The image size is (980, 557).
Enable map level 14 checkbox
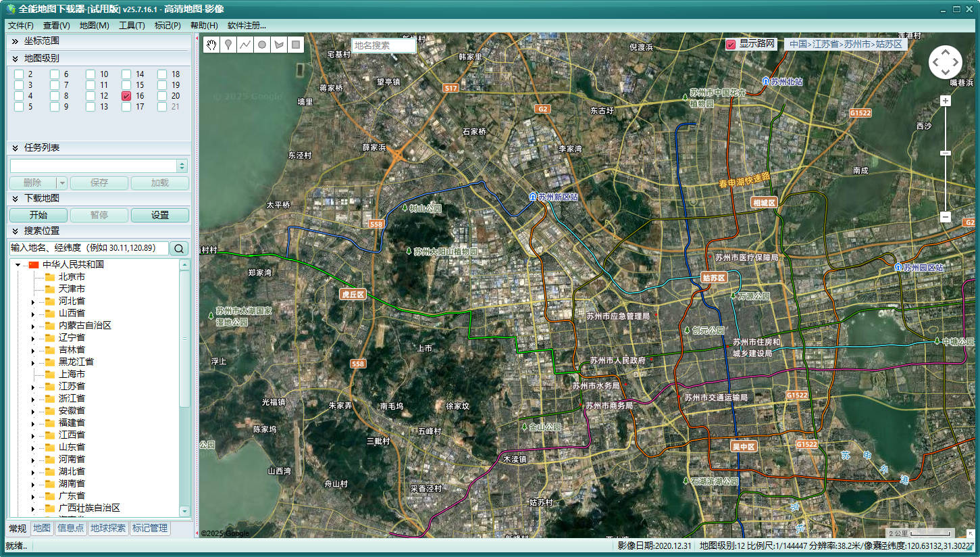[126, 74]
